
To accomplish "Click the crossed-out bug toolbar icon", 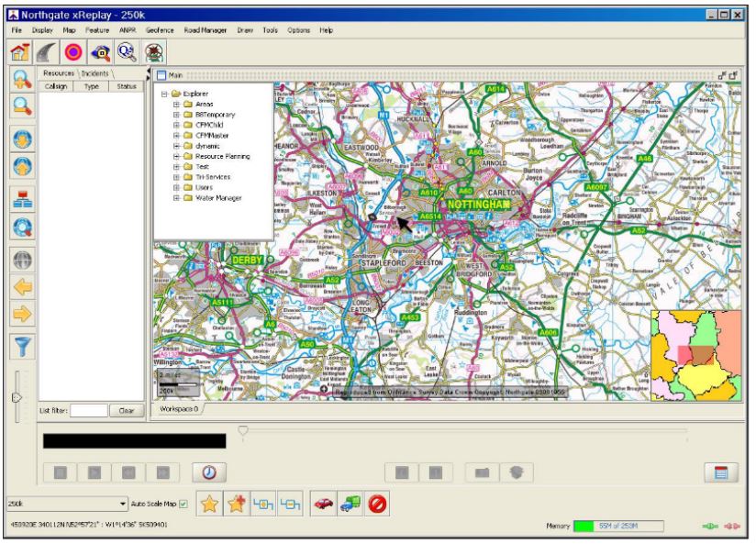I will pyautogui.click(x=154, y=52).
